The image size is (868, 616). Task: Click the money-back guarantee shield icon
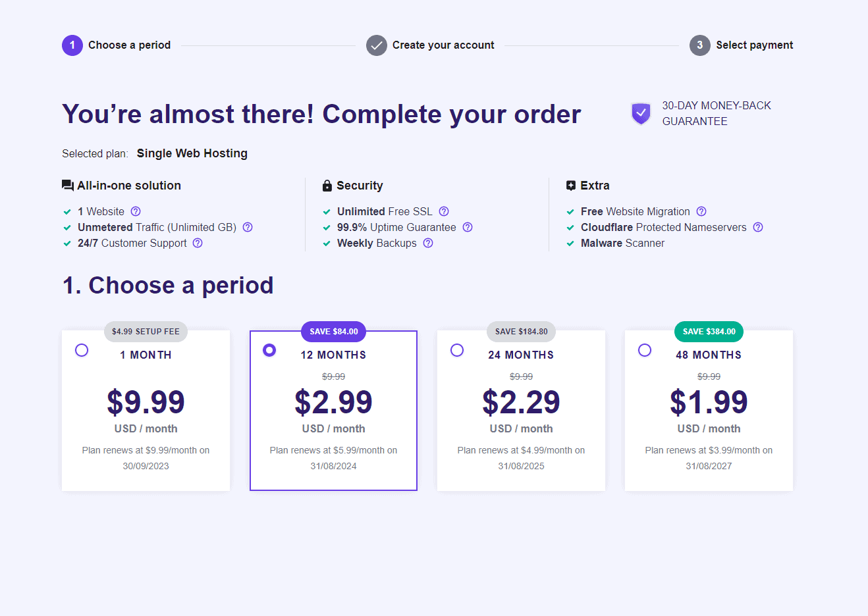(x=641, y=113)
